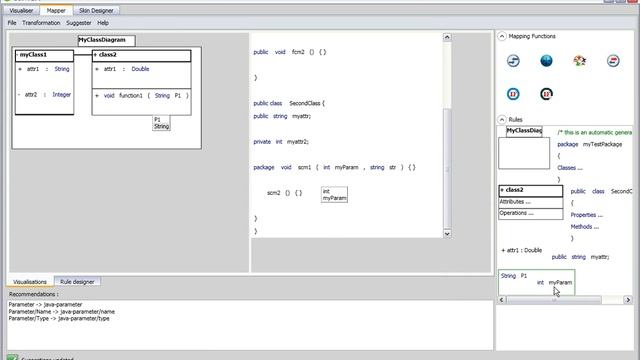Image resolution: width=640 pixels, height=360 pixels.
Task: Click the code pane vertical scrollbar thumb
Action: [x=447, y=168]
